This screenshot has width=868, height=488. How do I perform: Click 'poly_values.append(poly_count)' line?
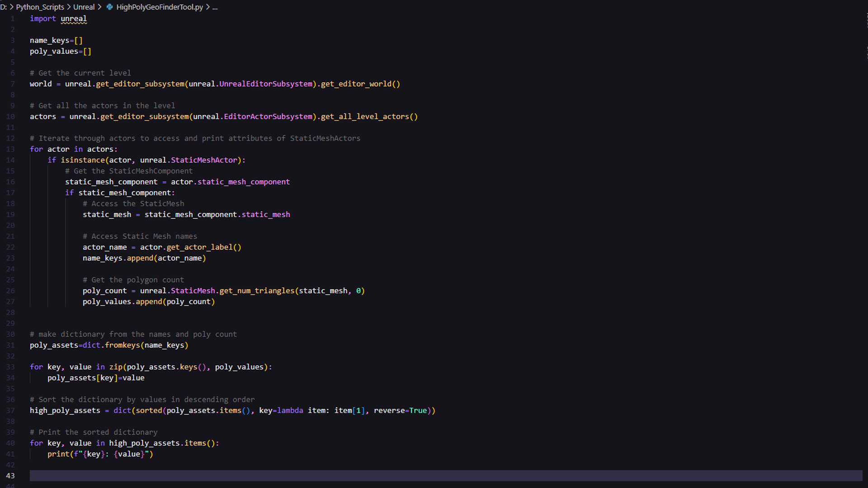(149, 301)
